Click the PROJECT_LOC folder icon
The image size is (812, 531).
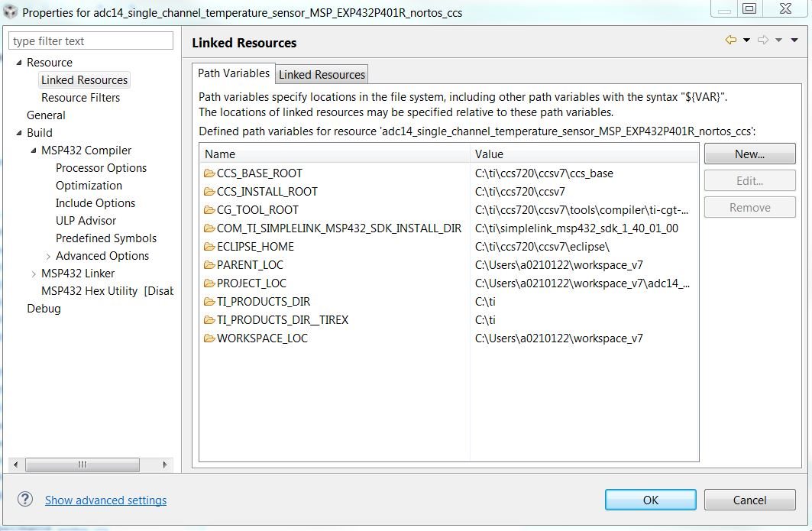click(209, 283)
